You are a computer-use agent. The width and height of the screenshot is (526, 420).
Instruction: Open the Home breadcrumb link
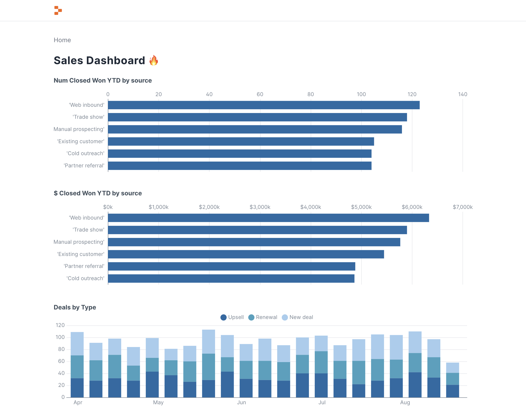pyautogui.click(x=62, y=40)
